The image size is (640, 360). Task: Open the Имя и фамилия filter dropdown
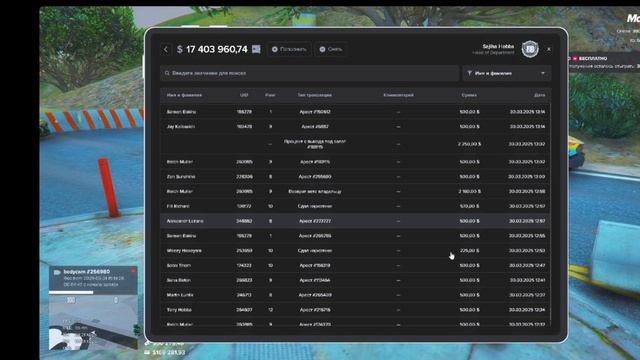[x=507, y=73]
